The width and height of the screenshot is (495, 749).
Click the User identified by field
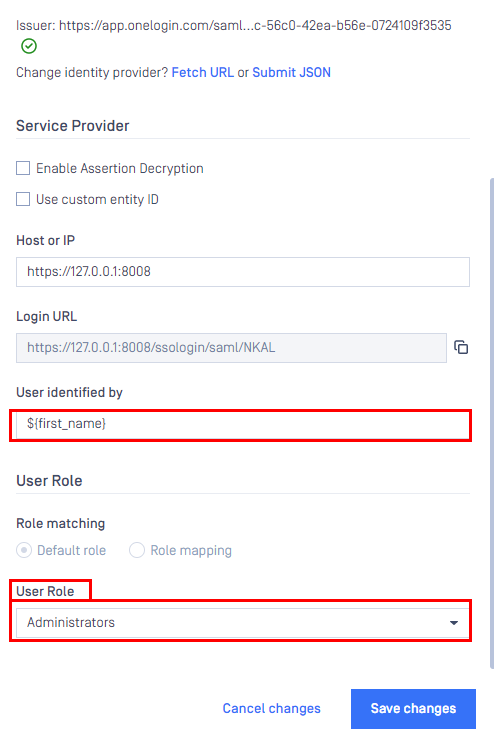tap(243, 424)
